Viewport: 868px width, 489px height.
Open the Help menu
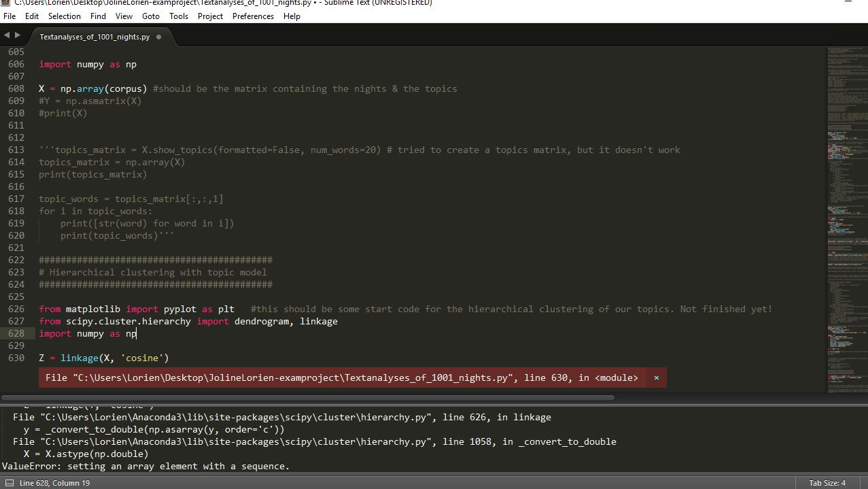292,16
